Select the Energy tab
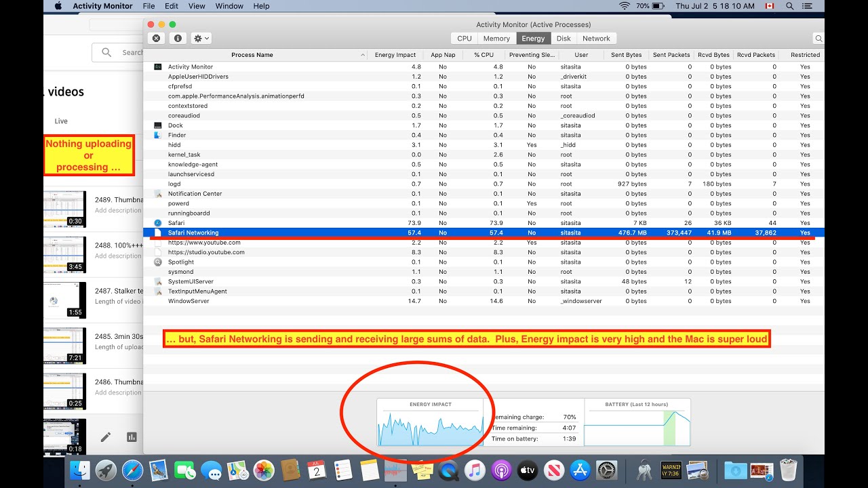The image size is (868, 488). point(533,39)
